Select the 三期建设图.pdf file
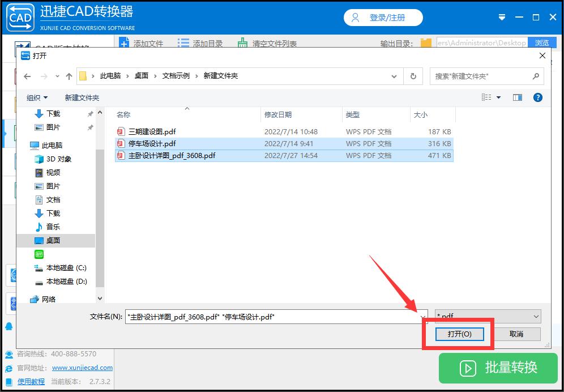This screenshot has width=564, height=392. 152,131
